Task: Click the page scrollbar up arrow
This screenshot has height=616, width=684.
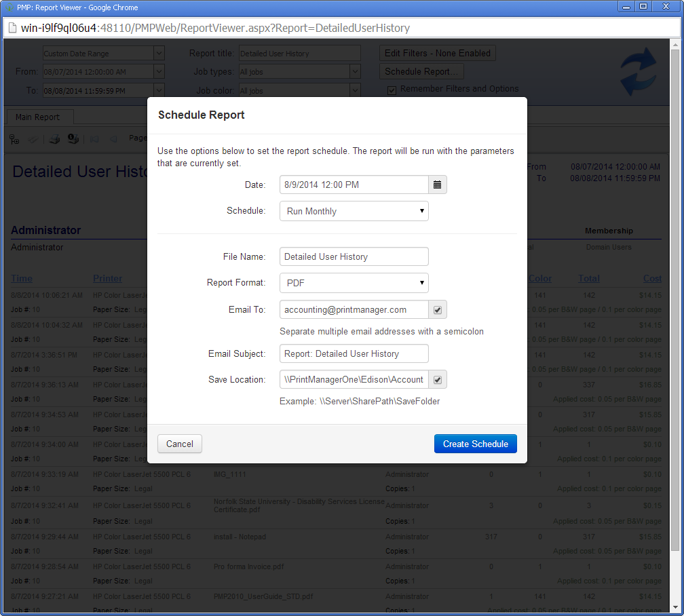Action: 675,45
